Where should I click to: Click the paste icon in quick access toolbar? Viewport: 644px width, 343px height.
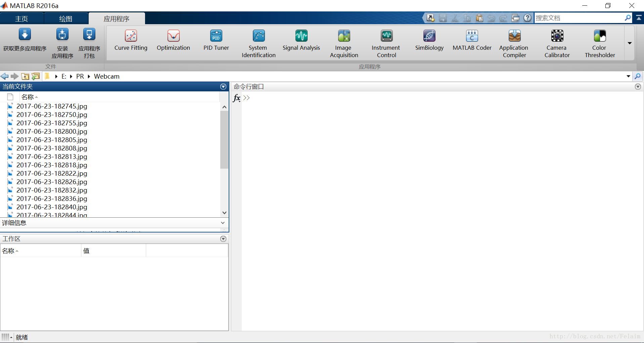(479, 18)
